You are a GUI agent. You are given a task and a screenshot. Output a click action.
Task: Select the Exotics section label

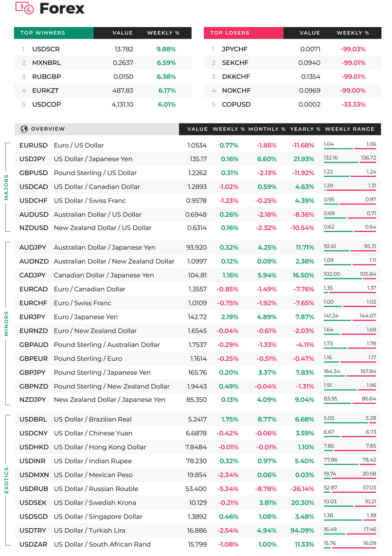[x=6, y=480]
